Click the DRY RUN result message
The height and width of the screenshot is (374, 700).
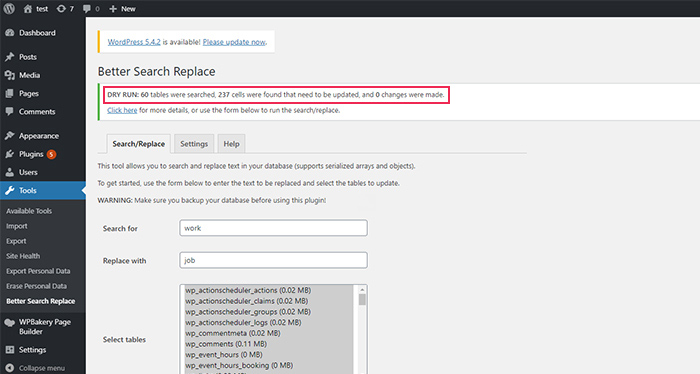point(276,95)
